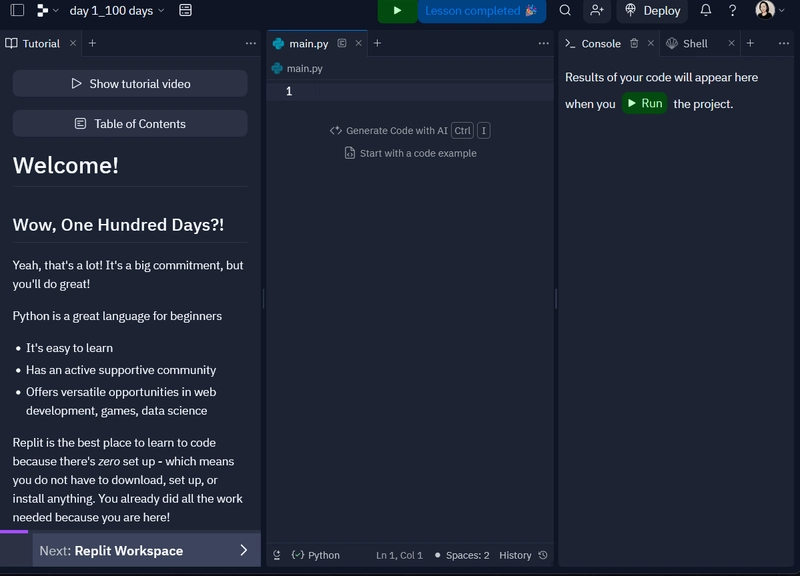
Task: Click the green Run button in console
Action: click(x=644, y=104)
